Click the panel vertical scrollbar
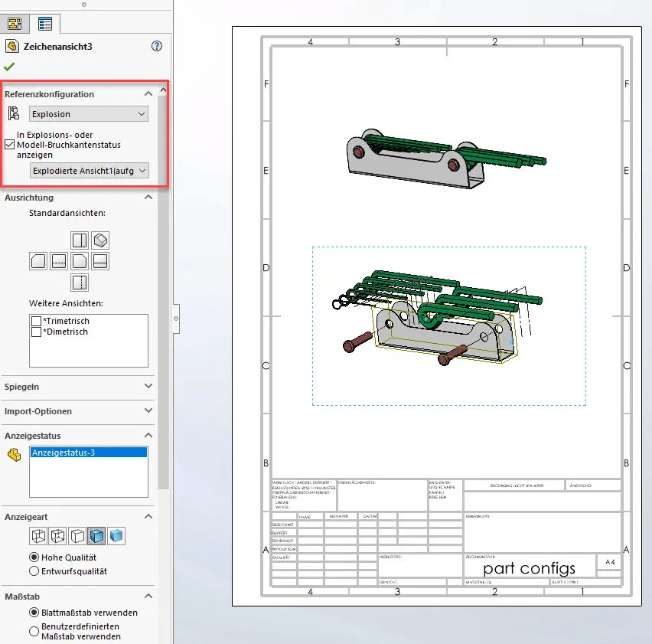652x644 pixels. point(163,291)
